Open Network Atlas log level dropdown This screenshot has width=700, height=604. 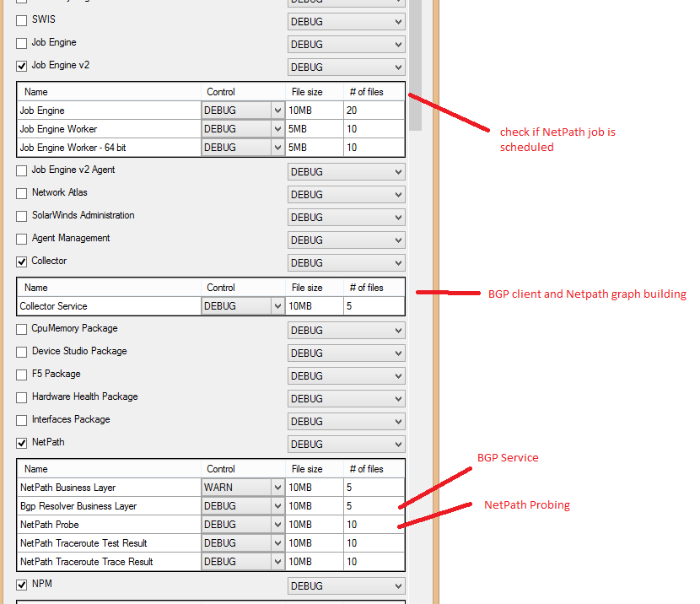pyautogui.click(x=347, y=195)
